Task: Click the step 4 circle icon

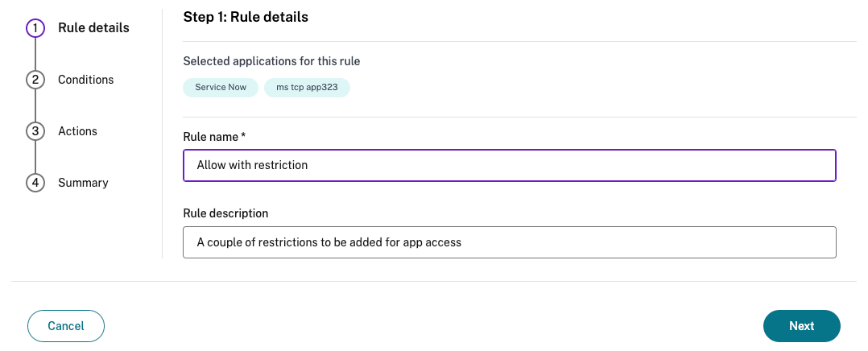Action: (x=35, y=183)
